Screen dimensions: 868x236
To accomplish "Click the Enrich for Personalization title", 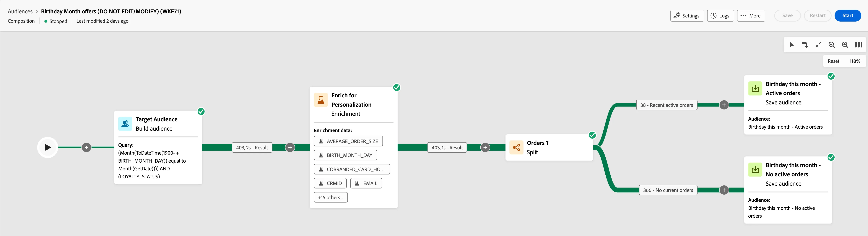I will [x=351, y=100].
